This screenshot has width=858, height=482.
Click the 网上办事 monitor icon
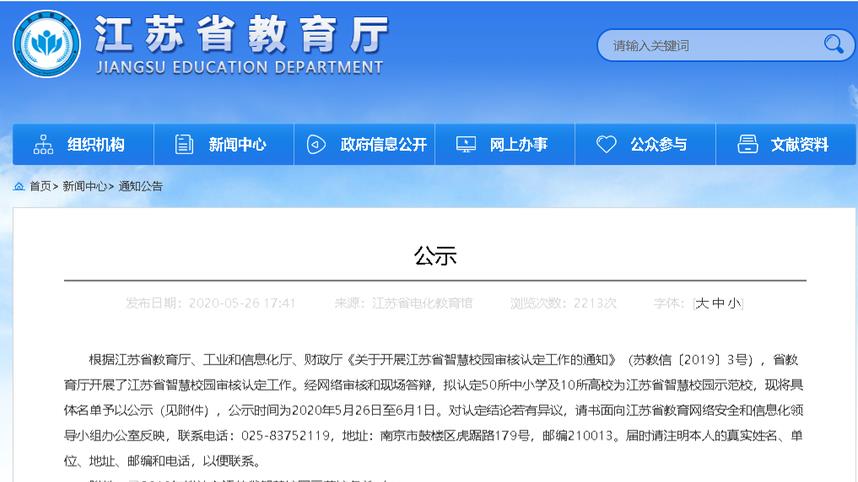point(465,144)
